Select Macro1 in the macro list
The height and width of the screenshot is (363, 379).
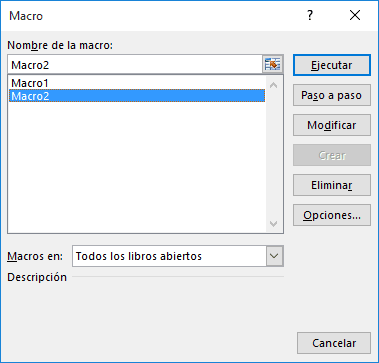pyautogui.click(x=137, y=83)
